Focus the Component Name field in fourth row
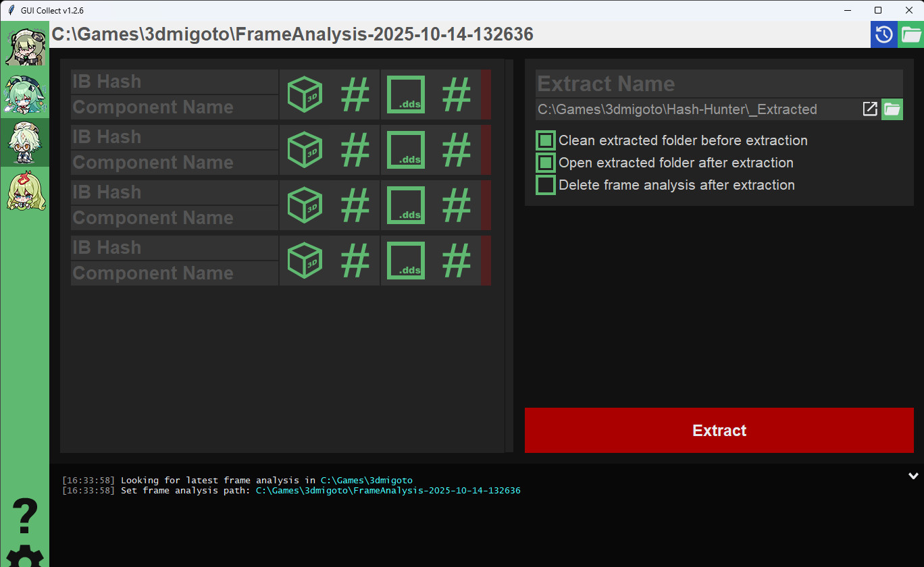Screen dimensions: 924x567 tap(174, 273)
